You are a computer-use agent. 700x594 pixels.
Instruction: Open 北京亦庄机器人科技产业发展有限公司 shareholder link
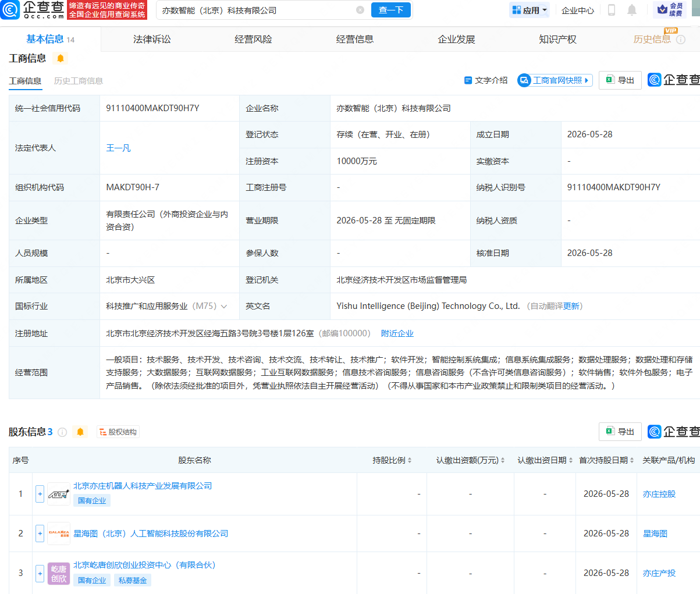[143, 486]
